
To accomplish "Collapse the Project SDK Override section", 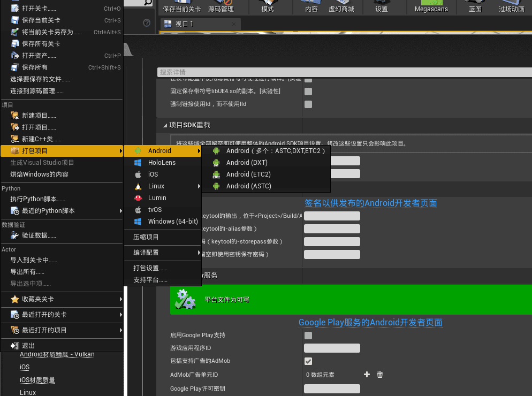I will pyautogui.click(x=165, y=126).
